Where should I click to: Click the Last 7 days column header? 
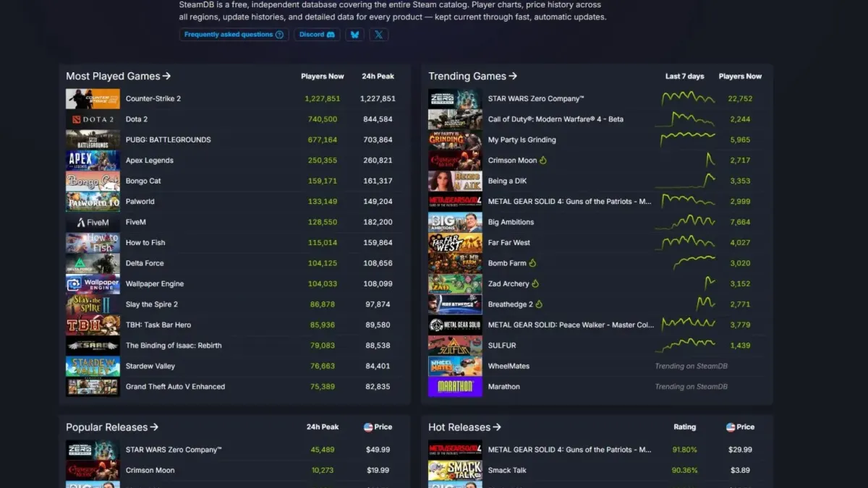click(x=685, y=77)
